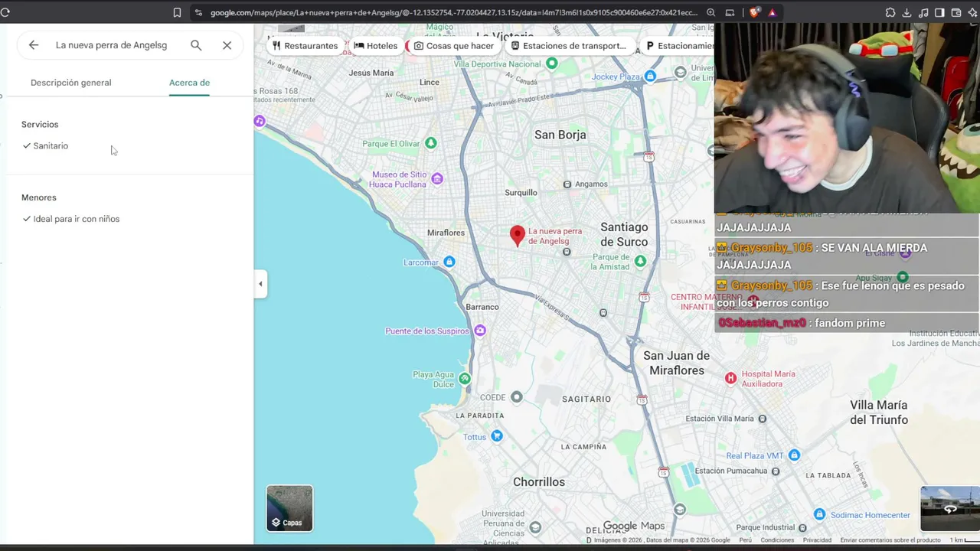The width and height of the screenshot is (980, 551).
Task: Filter map by Estaciones de transporte
Action: pos(569,46)
